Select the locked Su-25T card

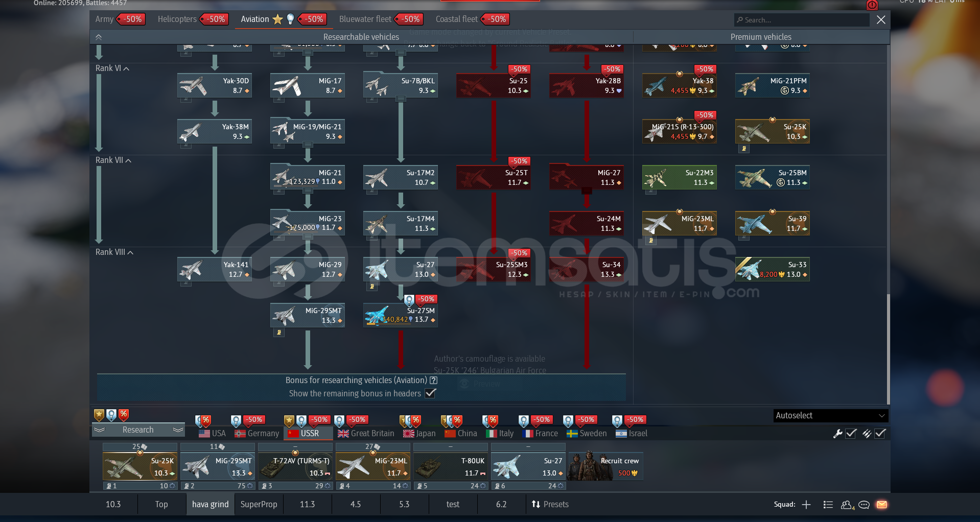(494, 178)
